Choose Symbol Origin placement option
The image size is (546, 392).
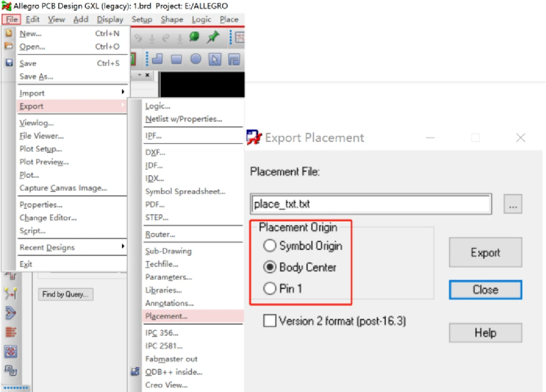tap(270, 246)
